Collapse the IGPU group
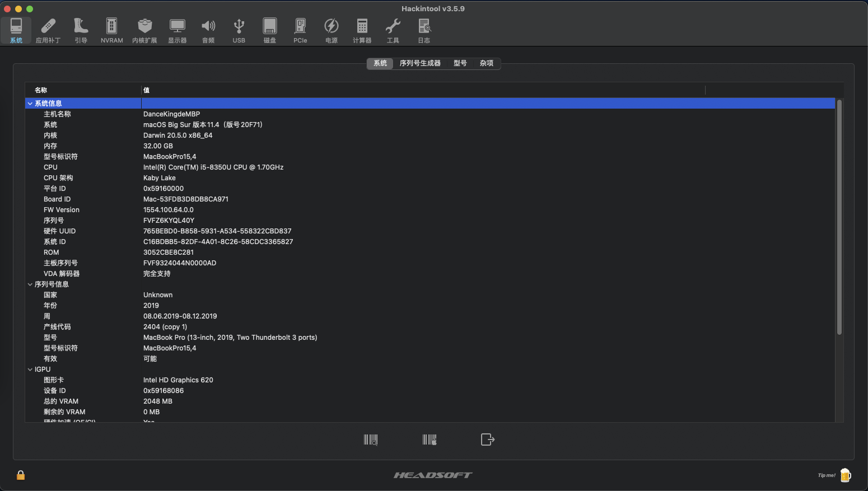 point(30,370)
